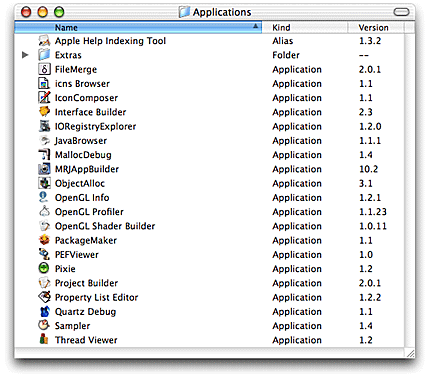Image resolution: width=428 pixels, height=377 pixels.
Task: Select the IORegistryExplorer icon
Action: click(44, 126)
